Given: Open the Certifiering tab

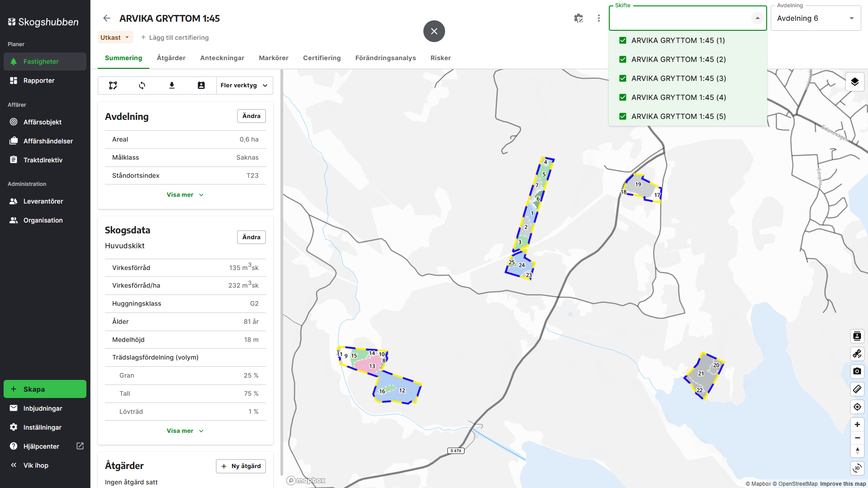Looking at the screenshot, I should click(322, 58).
